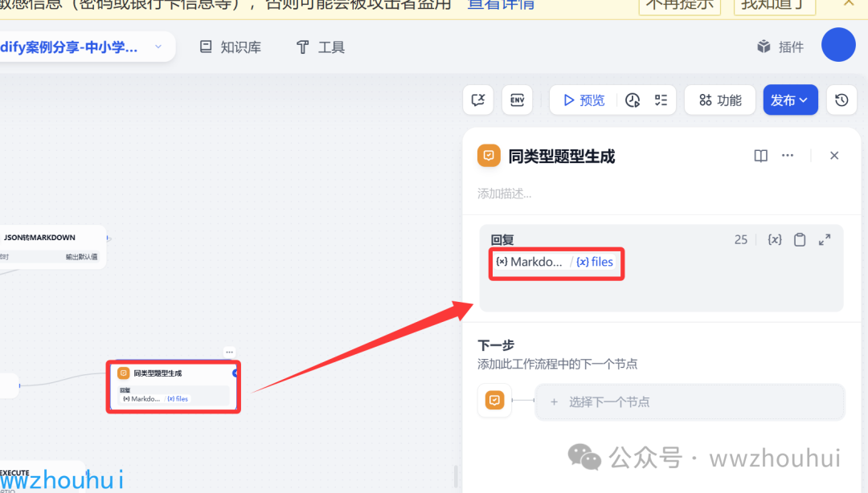
Task: Start the 预览 preview run
Action: [x=584, y=100]
